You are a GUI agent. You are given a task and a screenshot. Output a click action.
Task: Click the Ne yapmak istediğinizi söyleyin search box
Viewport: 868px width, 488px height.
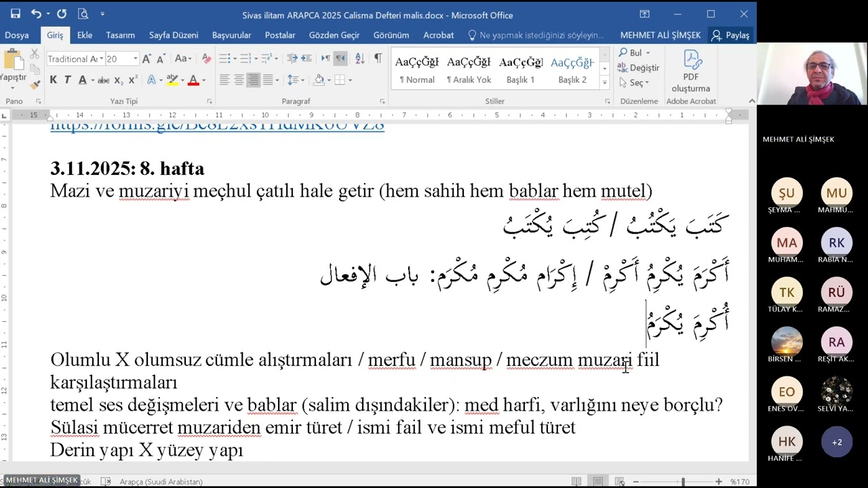(x=536, y=35)
